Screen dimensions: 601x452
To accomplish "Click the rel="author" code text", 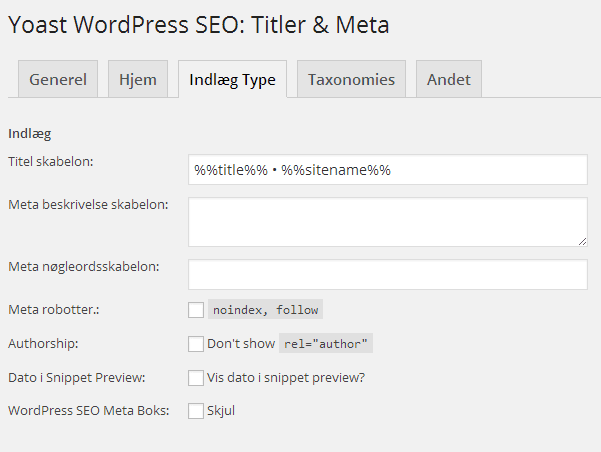I will tap(326, 344).
